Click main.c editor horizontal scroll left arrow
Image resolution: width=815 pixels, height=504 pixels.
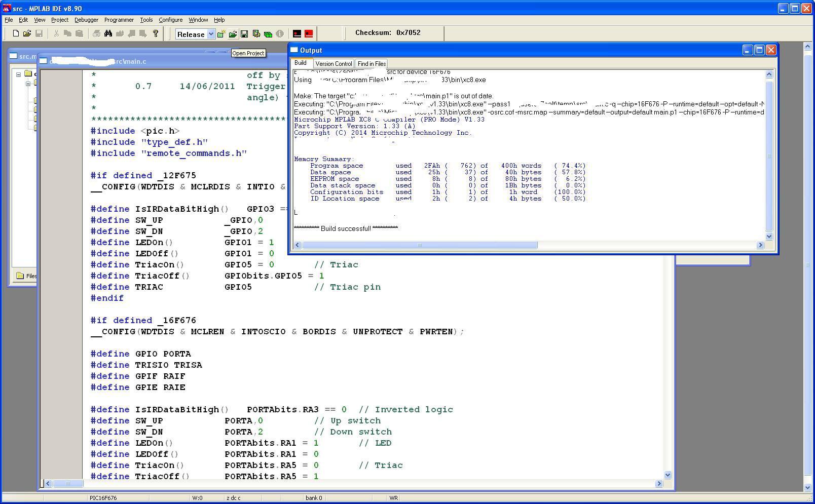click(48, 484)
